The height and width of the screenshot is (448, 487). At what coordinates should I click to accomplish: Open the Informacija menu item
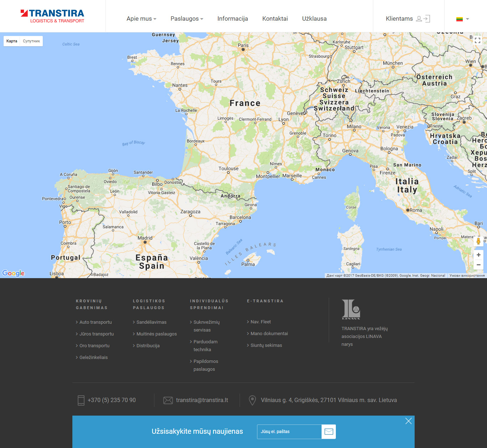[x=232, y=19]
